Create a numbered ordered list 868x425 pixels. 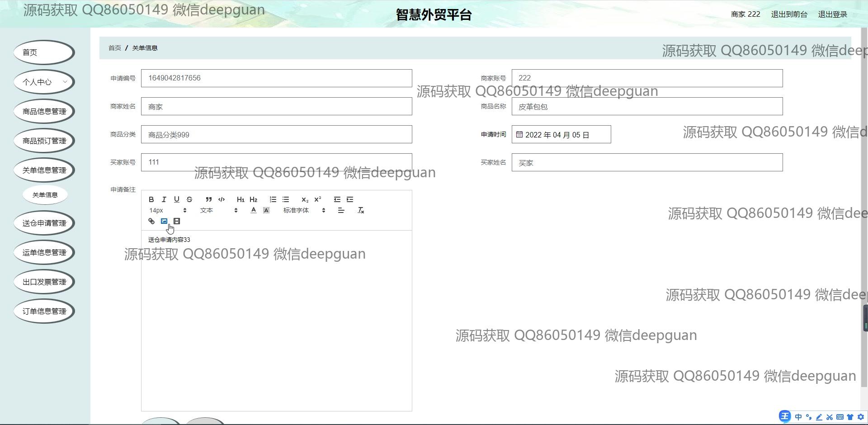pyautogui.click(x=273, y=199)
